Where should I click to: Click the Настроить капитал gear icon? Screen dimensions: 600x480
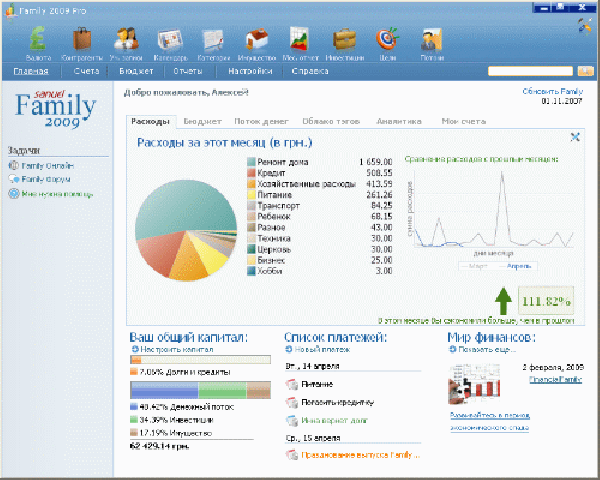pos(135,349)
